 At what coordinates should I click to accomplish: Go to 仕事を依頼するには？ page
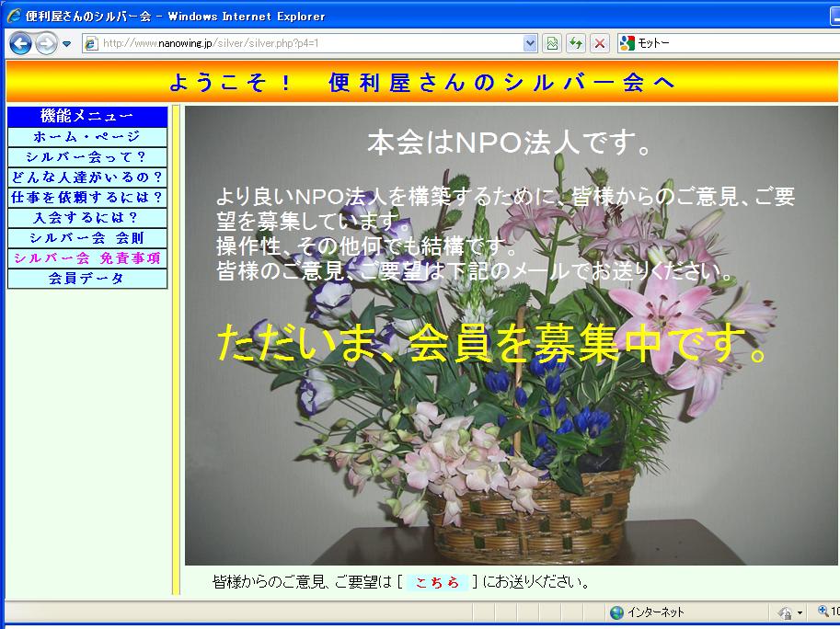point(87,198)
